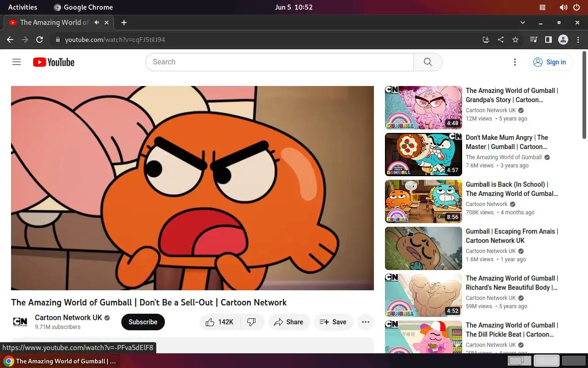588x368 pixels.
Task: Open the YouTube hamburger guide menu
Action: [17, 62]
